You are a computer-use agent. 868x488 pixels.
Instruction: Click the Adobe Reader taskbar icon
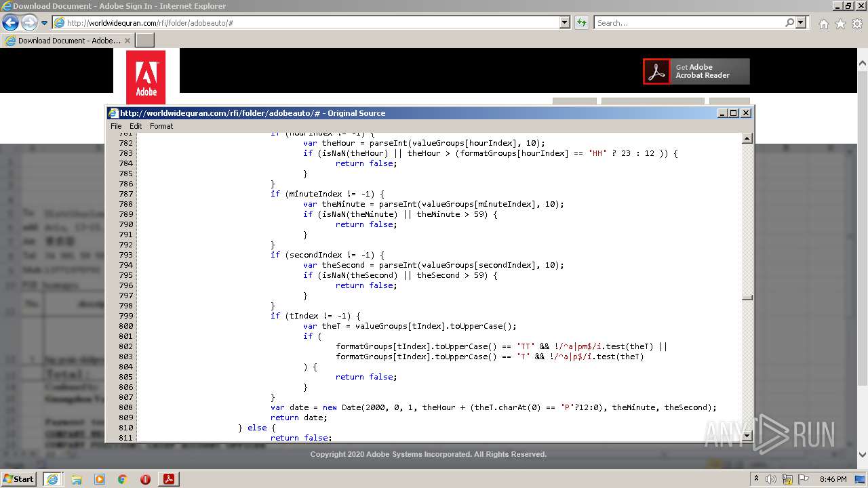pos(168,479)
